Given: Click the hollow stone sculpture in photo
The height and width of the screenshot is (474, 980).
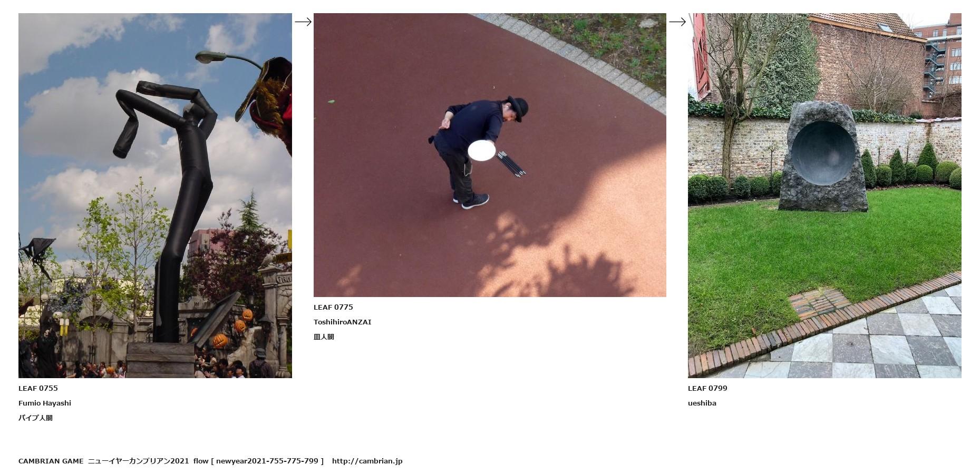Looking at the screenshot, I should pos(823,156).
